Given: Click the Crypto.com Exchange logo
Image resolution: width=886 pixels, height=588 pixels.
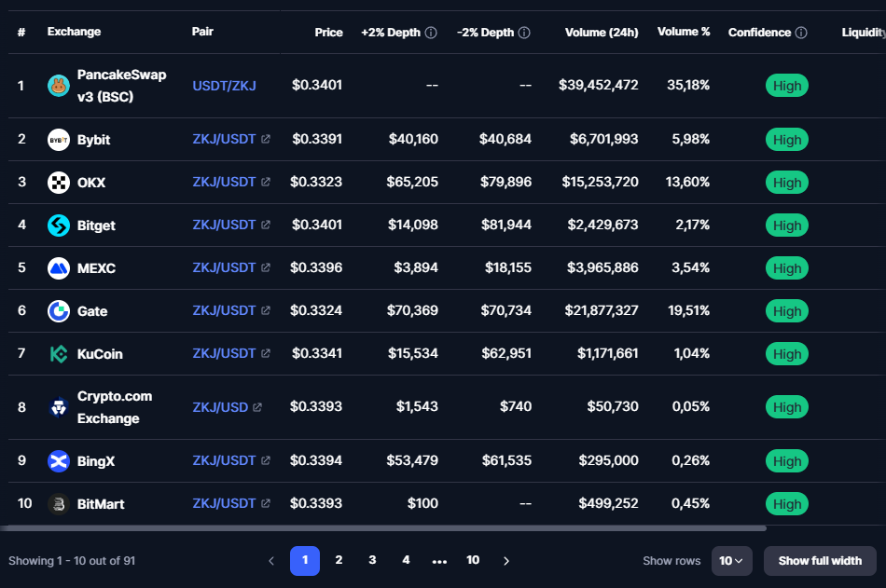Looking at the screenshot, I should pyautogui.click(x=59, y=407).
